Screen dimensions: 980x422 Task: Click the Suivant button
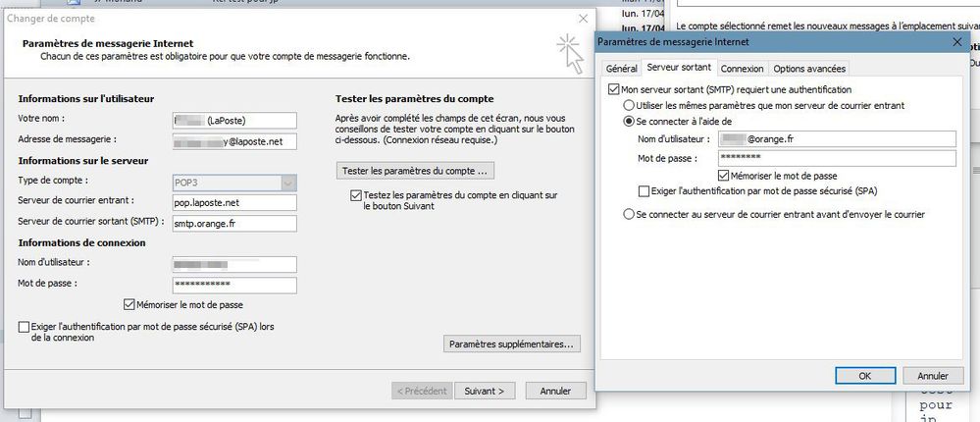485,391
